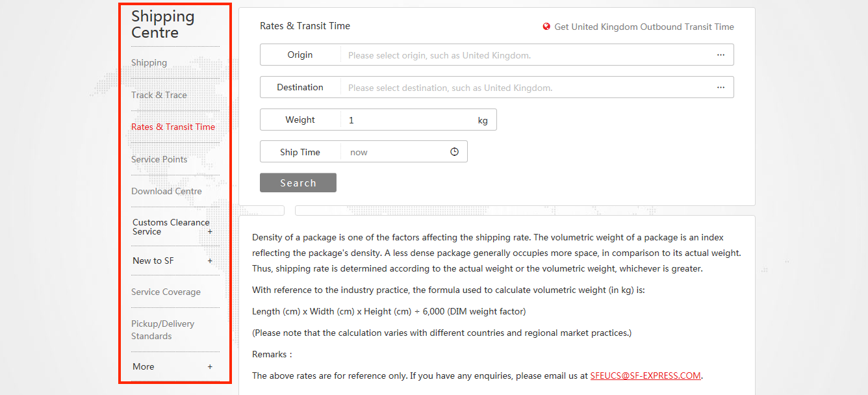Click the clock icon in Ship Time field
The width and height of the screenshot is (868, 395).
click(454, 151)
